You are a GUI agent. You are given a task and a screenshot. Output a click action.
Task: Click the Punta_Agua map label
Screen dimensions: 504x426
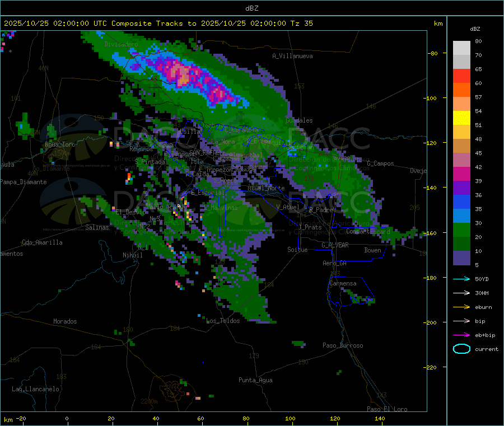(255, 381)
